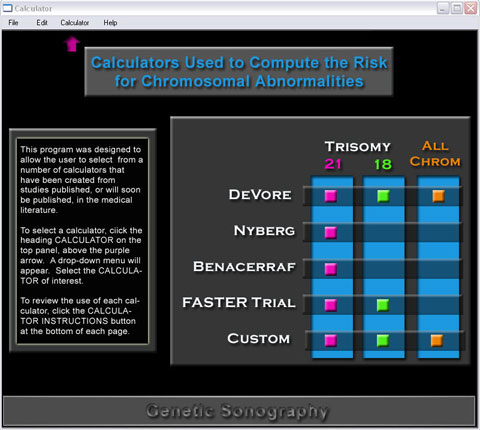Click the blue title heading banner
This screenshot has height=430, width=480.
point(239,72)
